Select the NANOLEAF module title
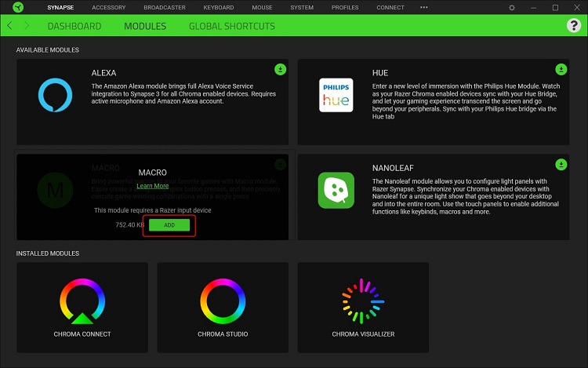The width and height of the screenshot is (588, 368). [393, 168]
